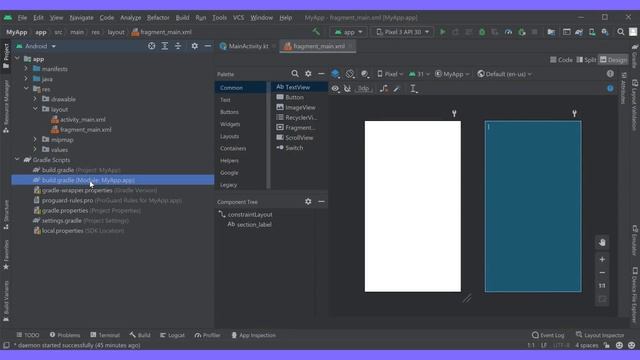The image size is (640, 360).
Task: Collapse the Gradle Scripts node
Action: 17,160
